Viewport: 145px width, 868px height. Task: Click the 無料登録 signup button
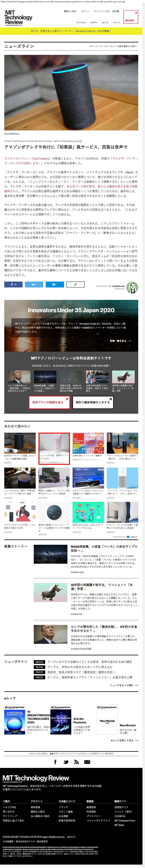[131, 17]
